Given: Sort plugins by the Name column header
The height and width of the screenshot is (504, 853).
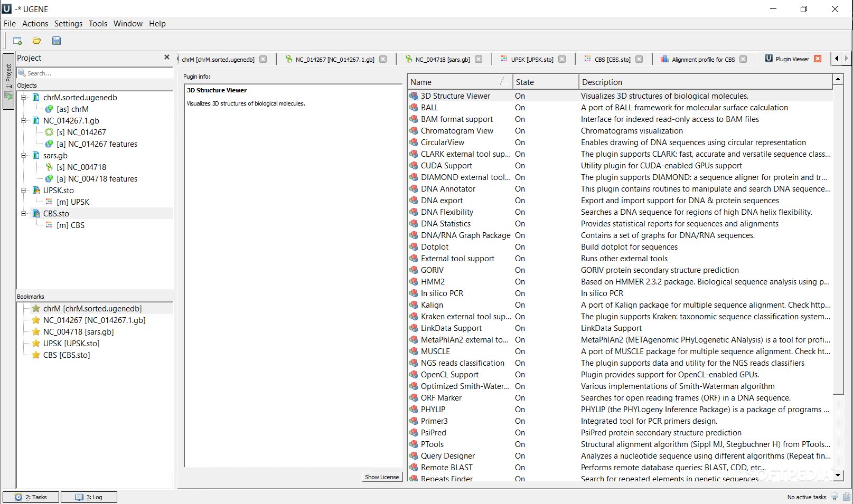Looking at the screenshot, I should point(460,82).
